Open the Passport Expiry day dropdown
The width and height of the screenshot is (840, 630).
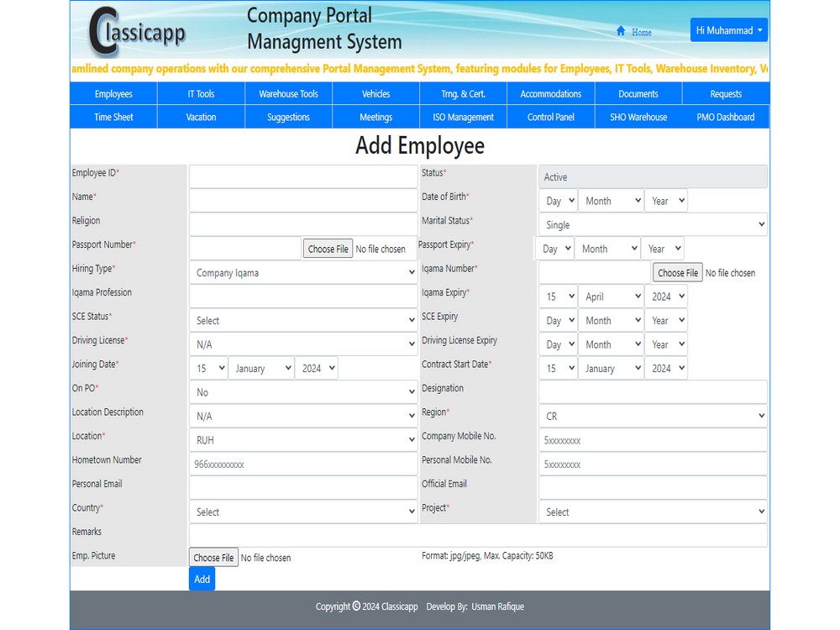[554, 249]
